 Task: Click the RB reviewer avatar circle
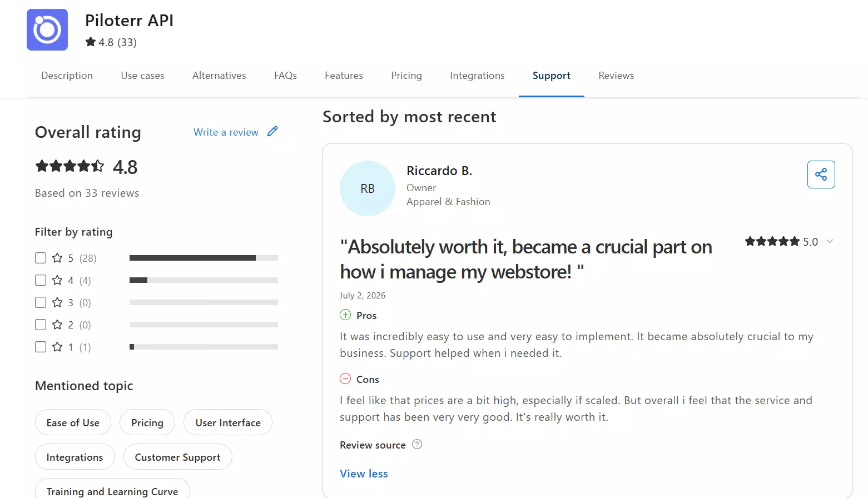coord(368,188)
